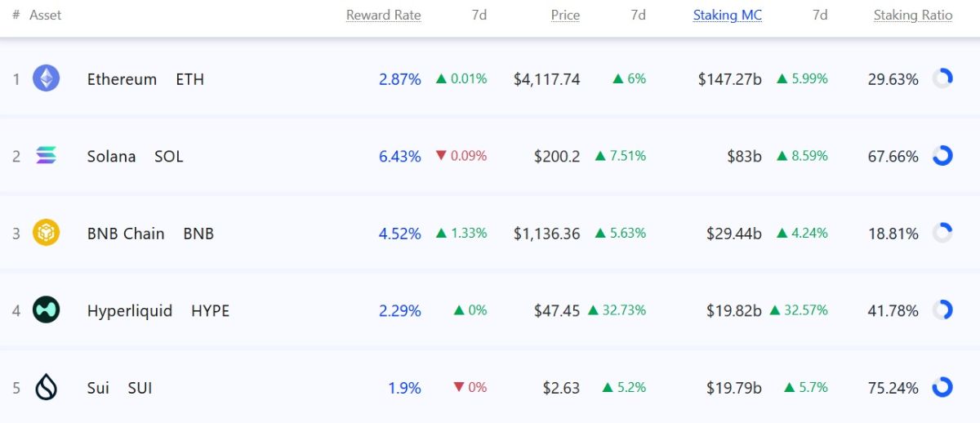Click Solana's 6.43% reward rate
This screenshot has height=423, width=980.
click(400, 156)
